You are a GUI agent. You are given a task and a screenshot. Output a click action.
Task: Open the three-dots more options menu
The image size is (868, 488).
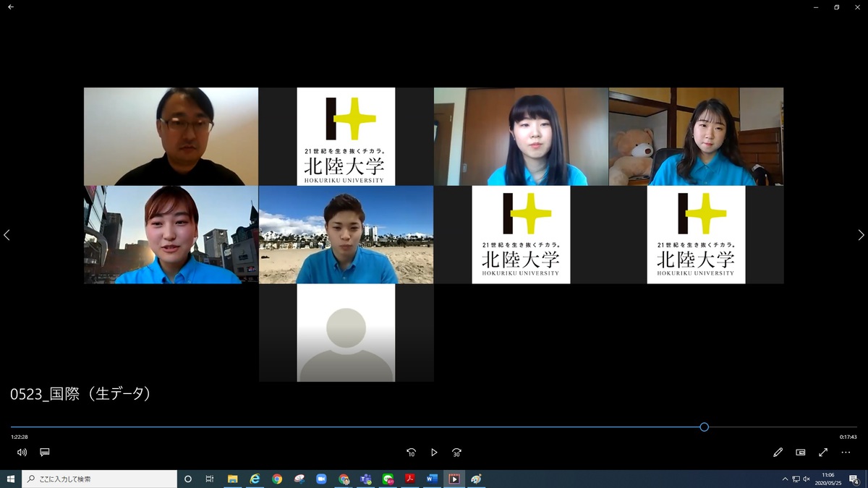point(846,453)
